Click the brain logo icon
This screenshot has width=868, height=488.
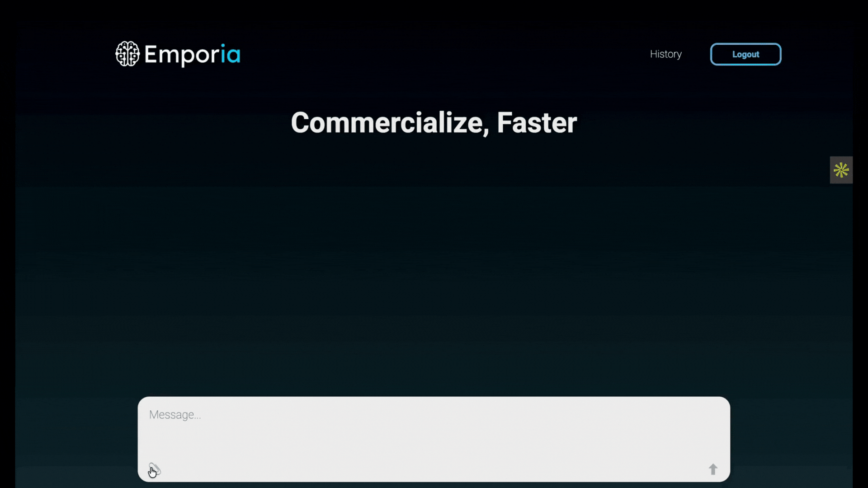(x=127, y=54)
